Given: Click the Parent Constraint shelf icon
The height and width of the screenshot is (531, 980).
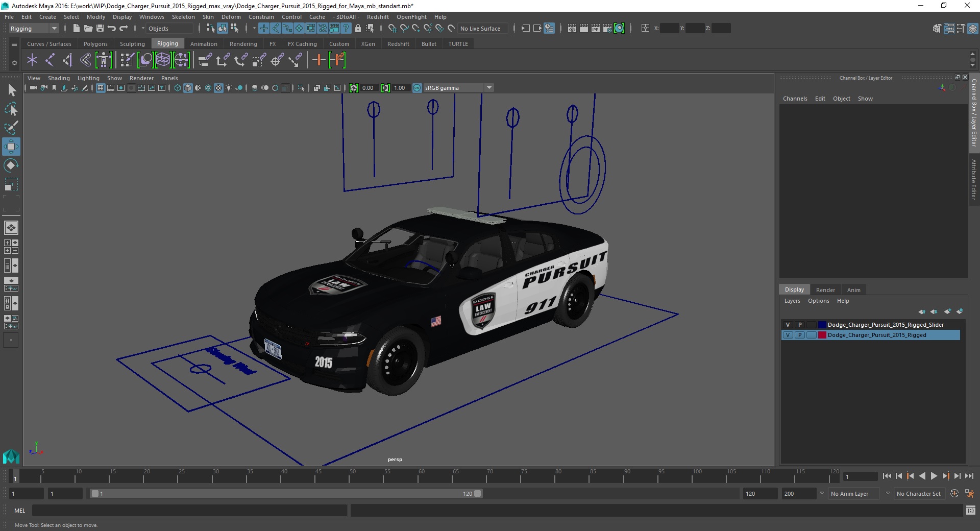Looking at the screenshot, I should coord(205,60).
